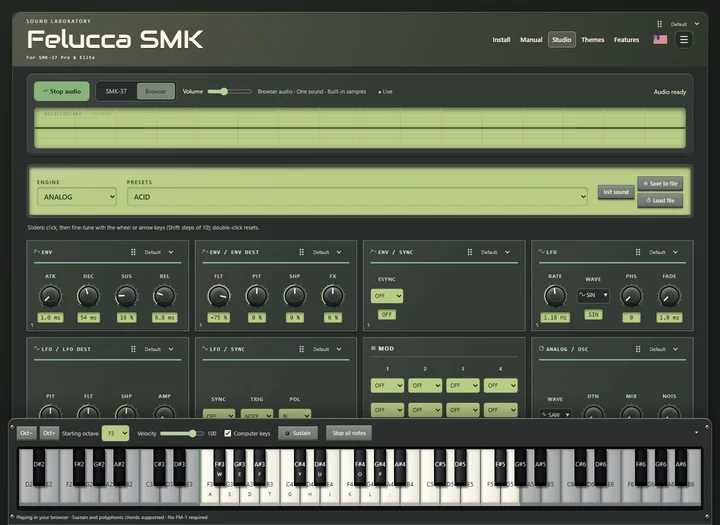This screenshot has width=720, height=525.
Task: Click the Init sound button
Action: 616,192
